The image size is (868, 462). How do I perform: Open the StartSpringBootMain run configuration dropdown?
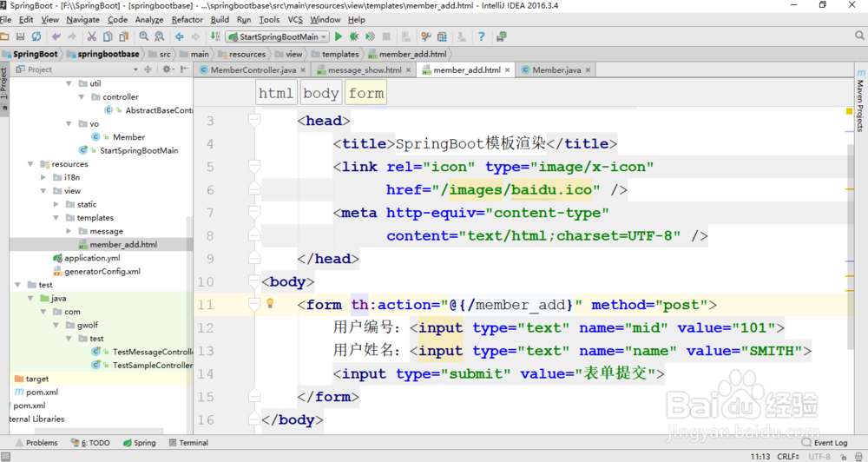pos(278,36)
